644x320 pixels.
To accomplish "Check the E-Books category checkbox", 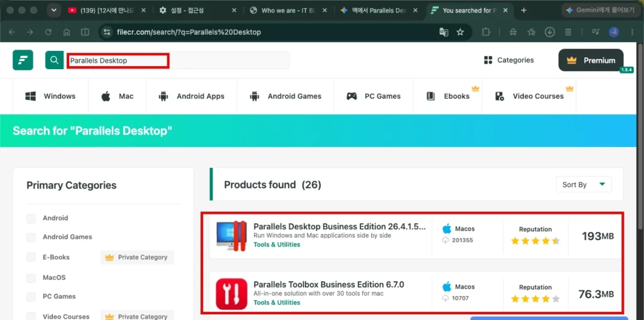I will coord(31,257).
